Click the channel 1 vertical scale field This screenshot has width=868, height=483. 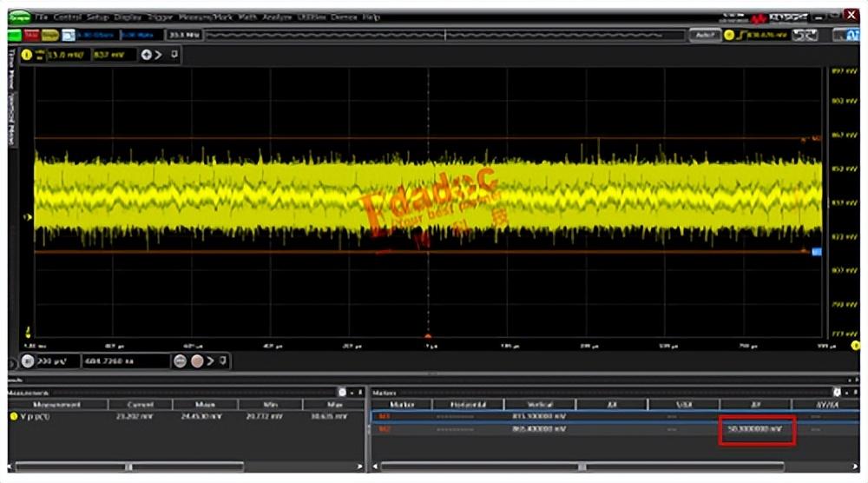(x=66, y=55)
